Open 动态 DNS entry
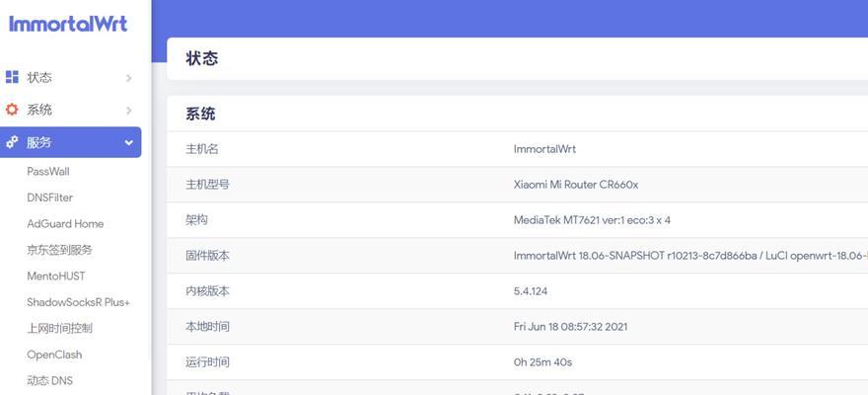Screen dimensions: 868x395 click(x=50, y=380)
